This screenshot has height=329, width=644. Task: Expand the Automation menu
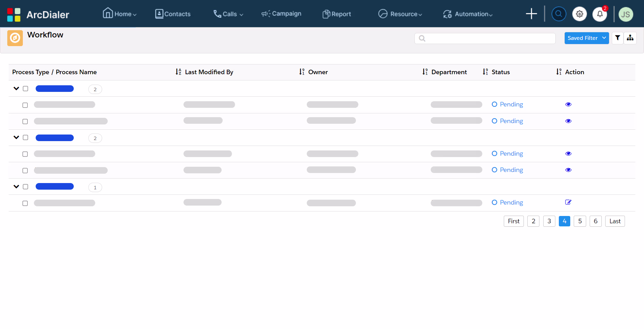click(x=468, y=14)
